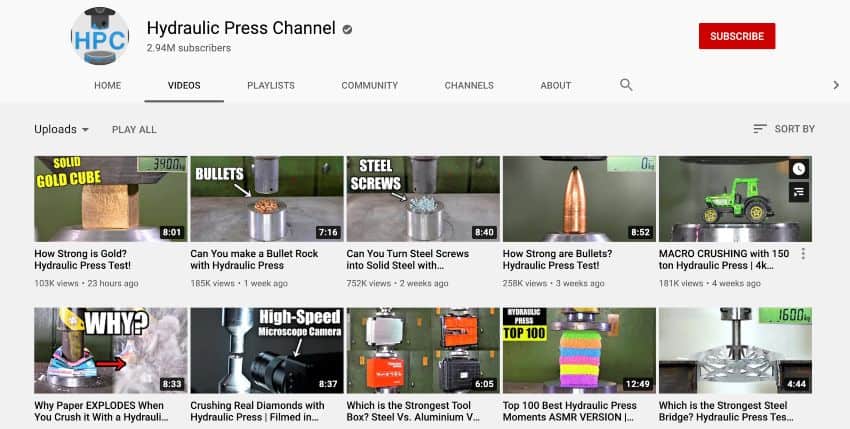Screen dimensions: 850x429
Task: Click the tool boxes thumbnail with 6:05
Action: point(423,350)
